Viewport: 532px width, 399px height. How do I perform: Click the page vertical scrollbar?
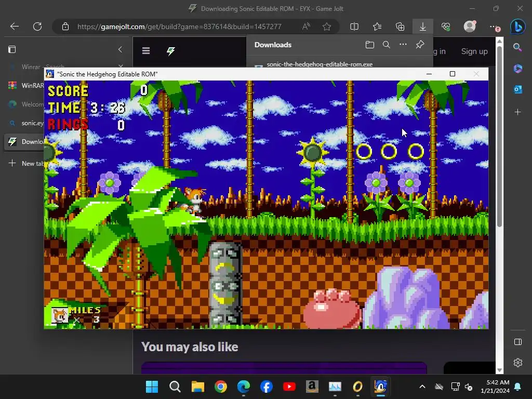click(x=499, y=136)
